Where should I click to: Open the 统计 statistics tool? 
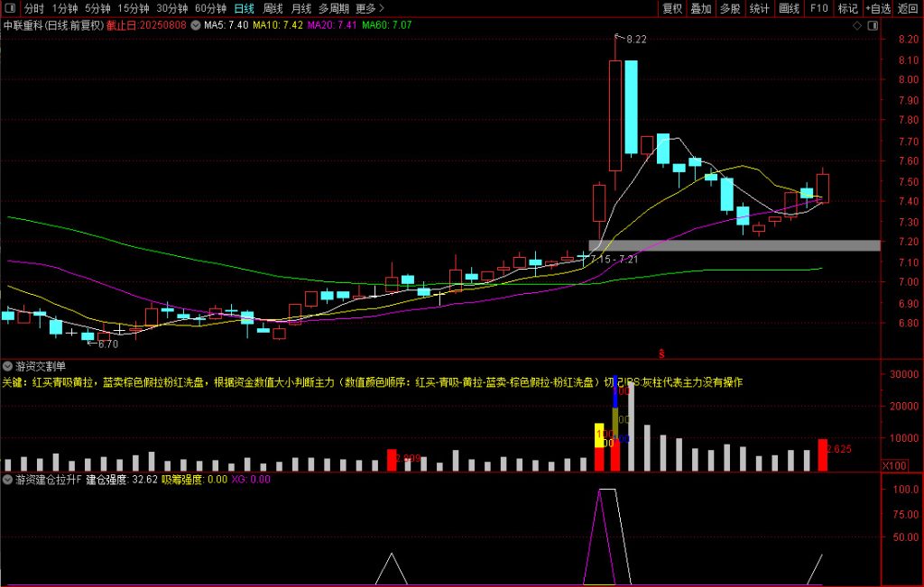pos(760,8)
